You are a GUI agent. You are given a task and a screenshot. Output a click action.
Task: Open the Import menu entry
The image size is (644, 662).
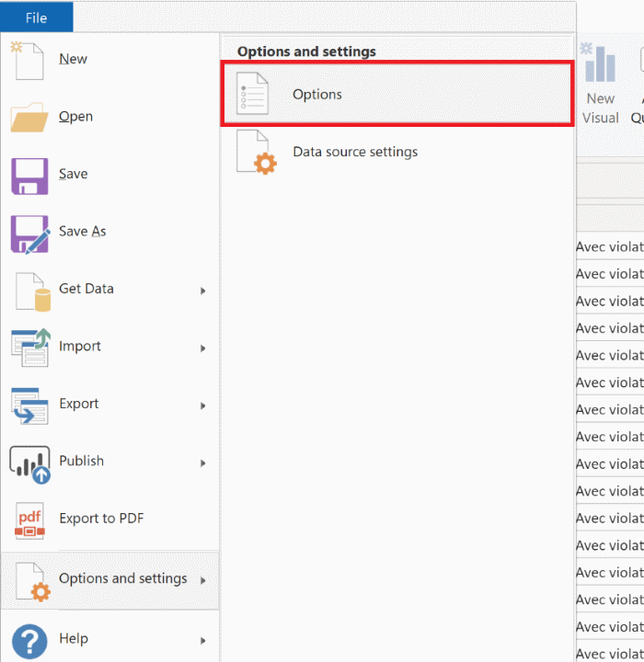click(x=109, y=347)
